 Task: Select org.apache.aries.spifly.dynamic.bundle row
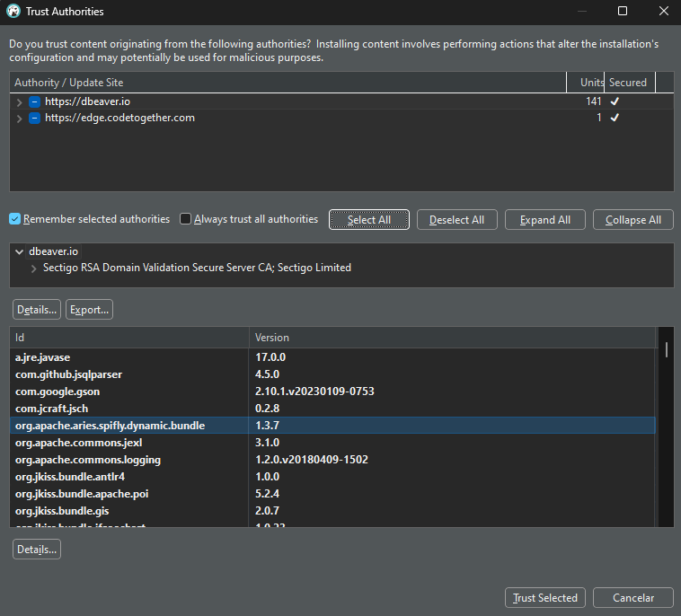332,426
